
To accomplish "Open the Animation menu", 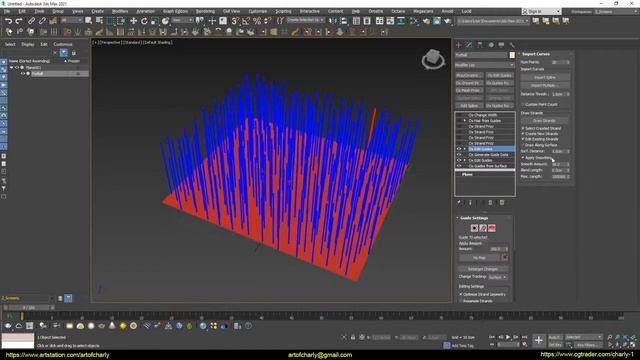I will (x=145, y=11).
